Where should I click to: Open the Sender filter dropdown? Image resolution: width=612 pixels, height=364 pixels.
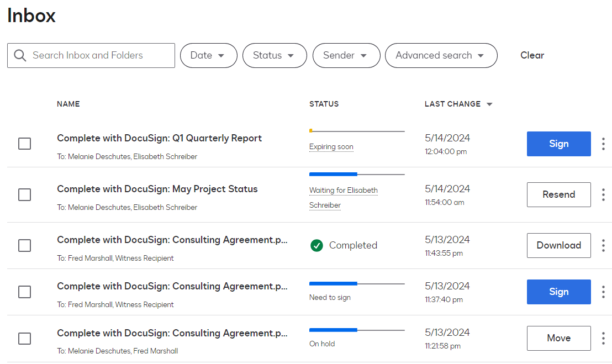[x=346, y=56]
